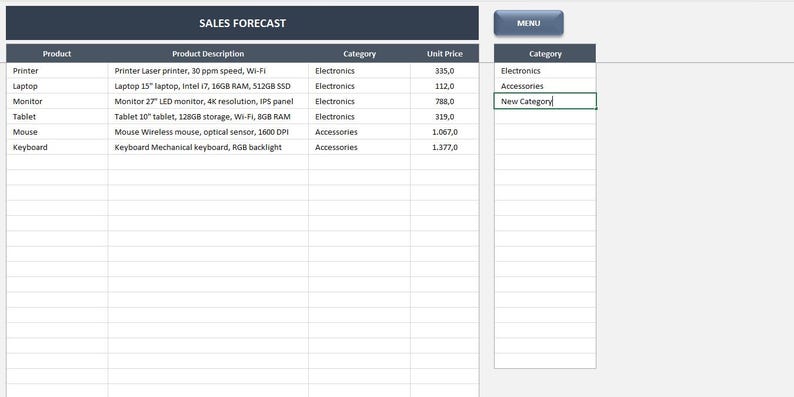
Task: Select Electronics in the category list
Action: click(545, 71)
